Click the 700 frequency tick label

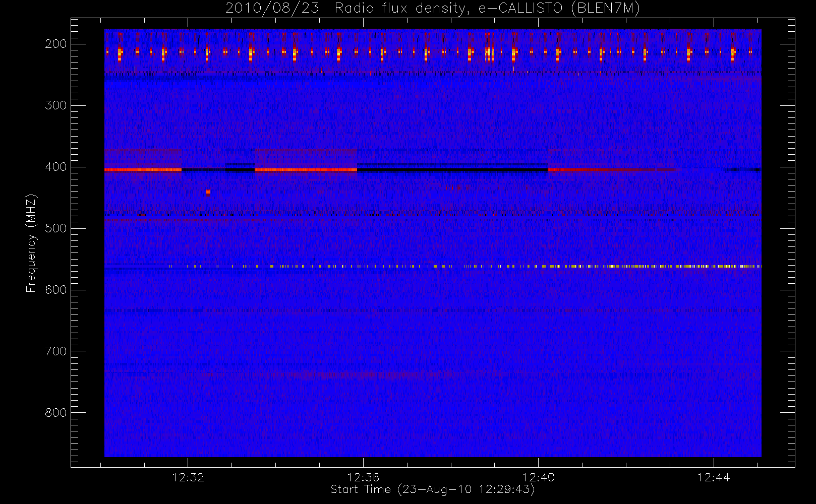point(56,351)
